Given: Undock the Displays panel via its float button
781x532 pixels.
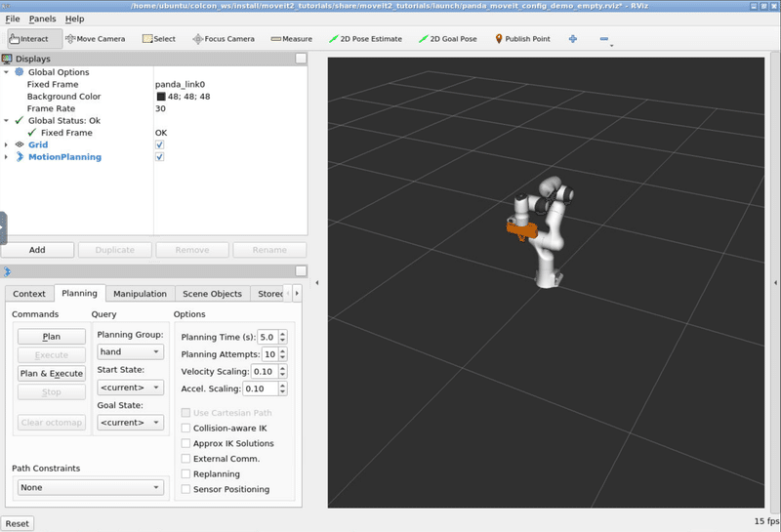Looking at the screenshot, I should (301, 59).
